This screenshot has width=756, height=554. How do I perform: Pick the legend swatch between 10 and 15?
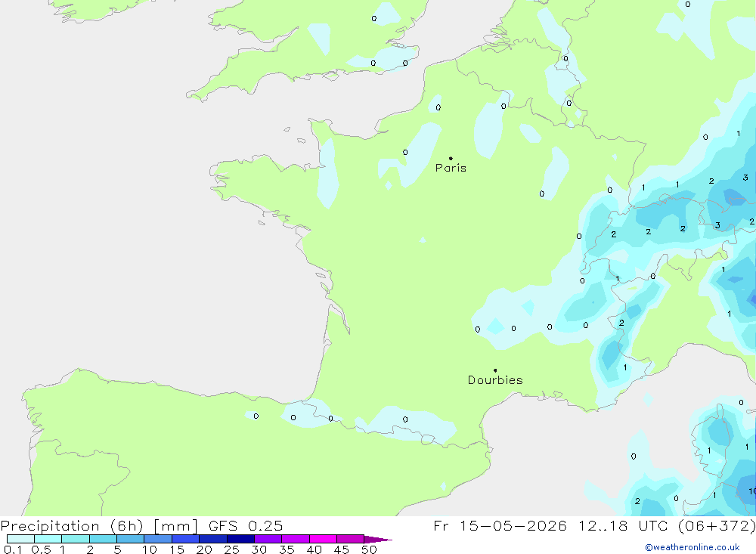coord(158,539)
